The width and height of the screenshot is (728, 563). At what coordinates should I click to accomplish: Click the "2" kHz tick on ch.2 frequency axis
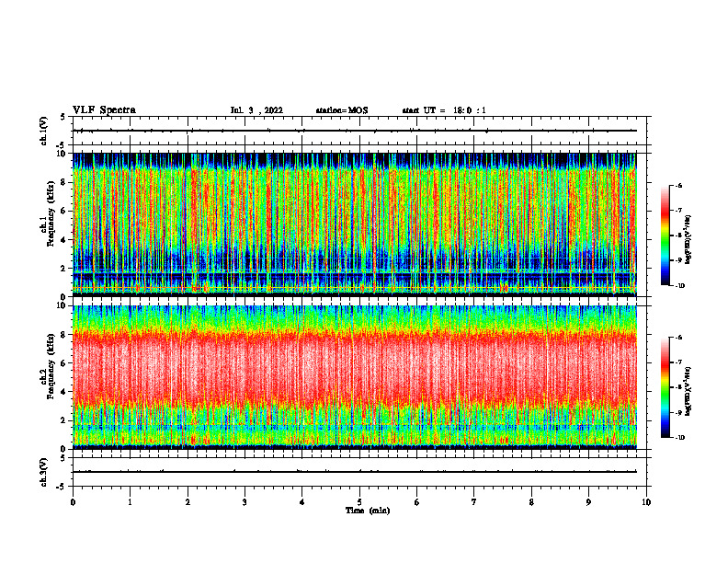pyautogui.click(x=64, y=420)
